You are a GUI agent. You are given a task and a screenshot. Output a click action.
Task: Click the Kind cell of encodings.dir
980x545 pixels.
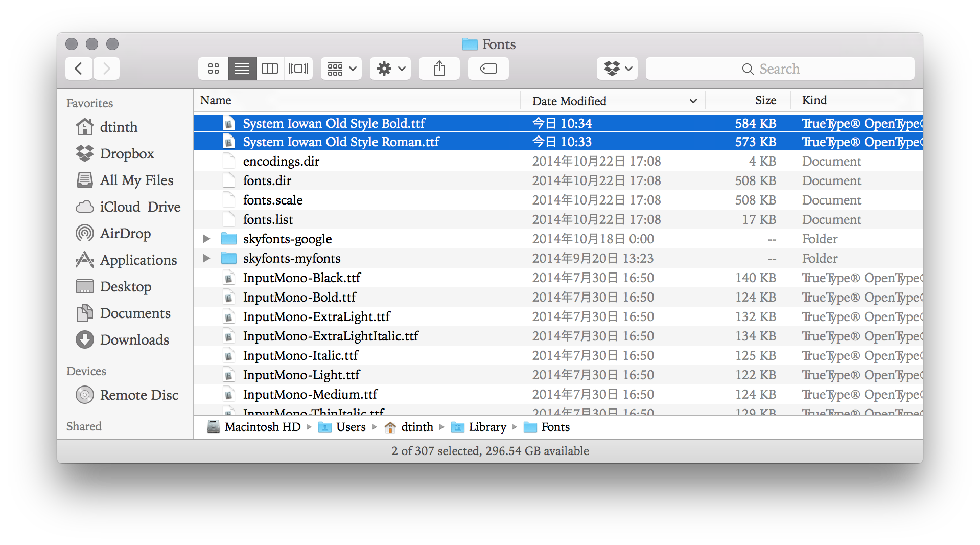(832, 161)
